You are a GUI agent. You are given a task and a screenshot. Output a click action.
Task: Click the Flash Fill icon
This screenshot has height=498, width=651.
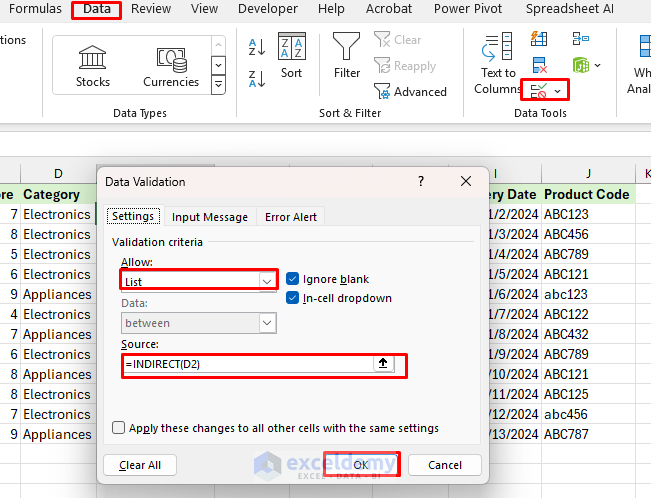click(x=539, y=39)
